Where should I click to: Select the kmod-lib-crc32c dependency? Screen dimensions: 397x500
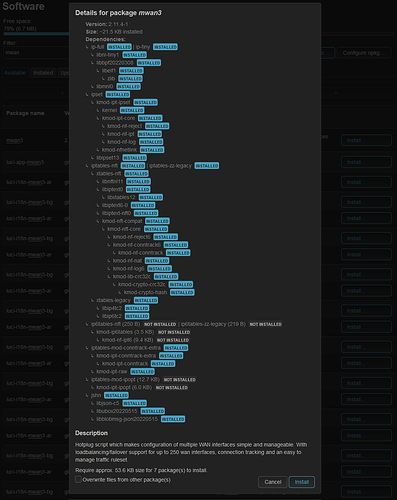(132, 277)
